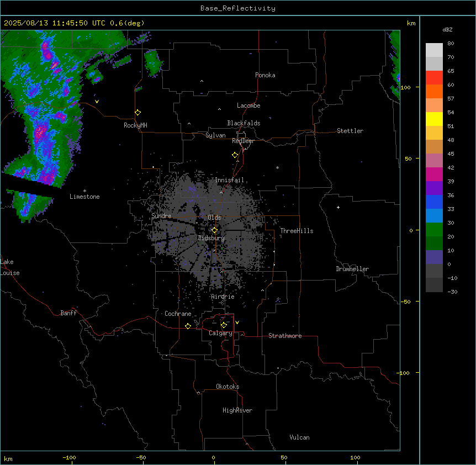476x465 pixels.
Task: Click the Cochrane label
Action: click(x=178, y=314)
